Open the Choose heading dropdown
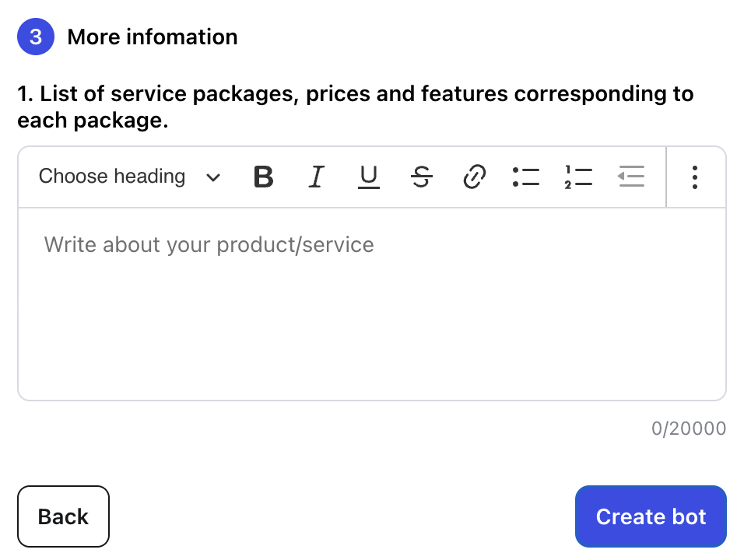The width and height of the screenshot is (744, 560). pyautogui.click(x=113, y=177)
